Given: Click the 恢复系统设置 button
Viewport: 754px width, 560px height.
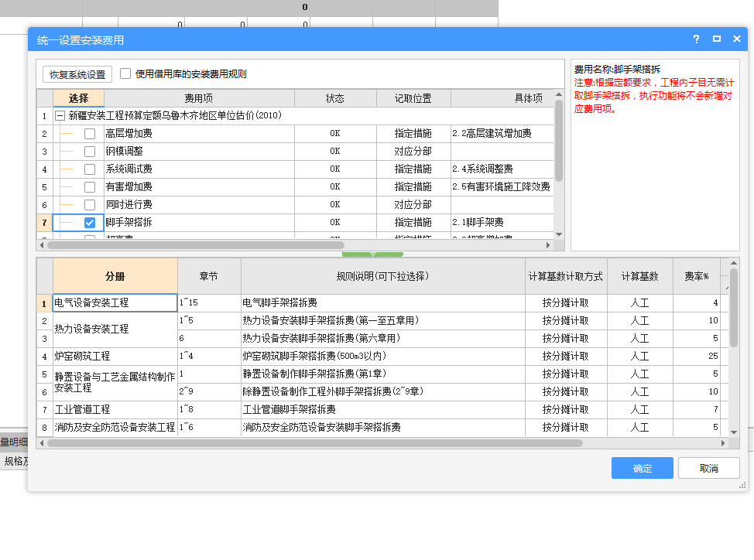Looking at the screenshot, I should 77,74.
